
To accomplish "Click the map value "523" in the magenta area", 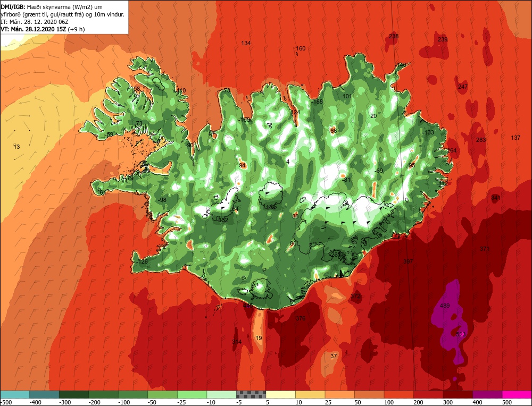I will 461,334.
